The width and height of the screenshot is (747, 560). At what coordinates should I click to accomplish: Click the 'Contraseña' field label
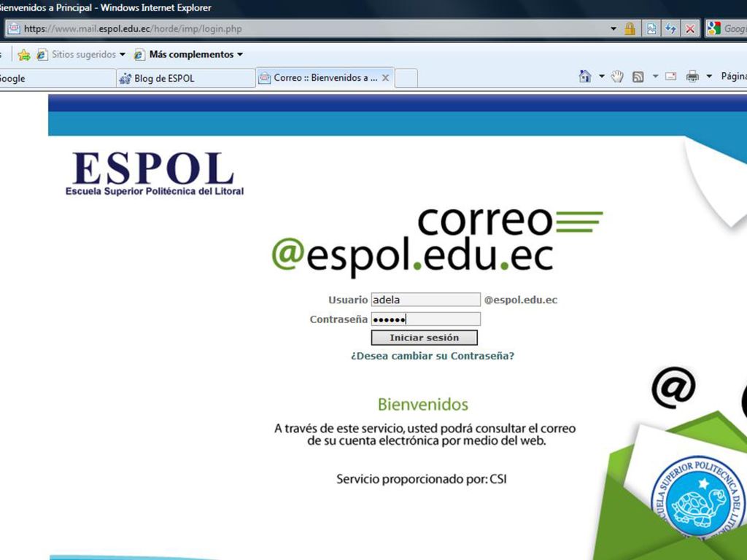pos(338,319)
